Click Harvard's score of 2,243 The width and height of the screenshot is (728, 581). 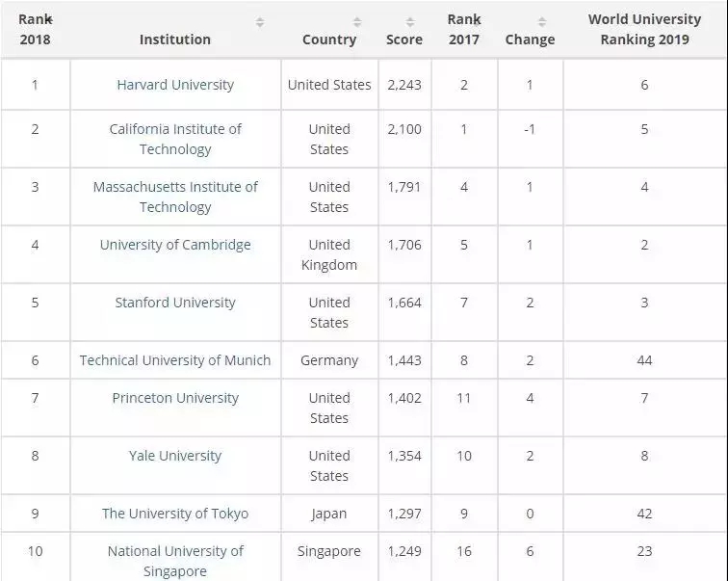(x=404, y=85)
